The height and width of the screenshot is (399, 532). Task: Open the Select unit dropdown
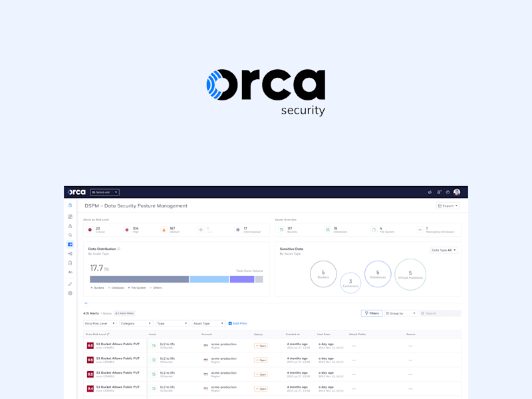tap(105, 192)
